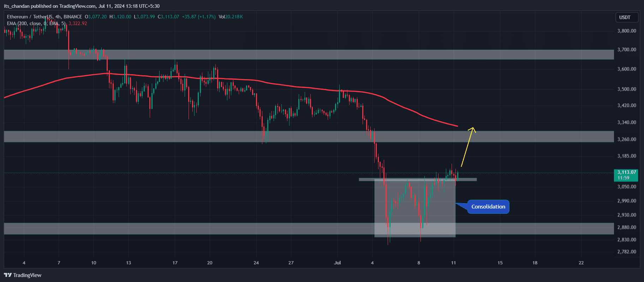This screenshot has height=282, width=644.
Task: Select the Ethereum / TetherUS, 4h, BINANCE symbol title
Action: point(44,17)
